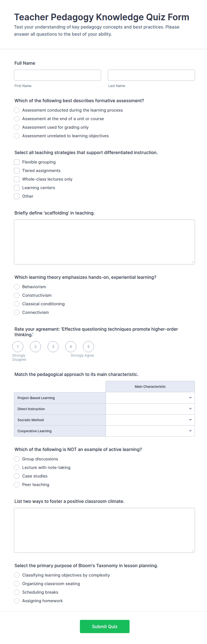The height and width of the screenshot is (644, 207).
Task: Click the First Name input field
Action: (x=57, y=75)
